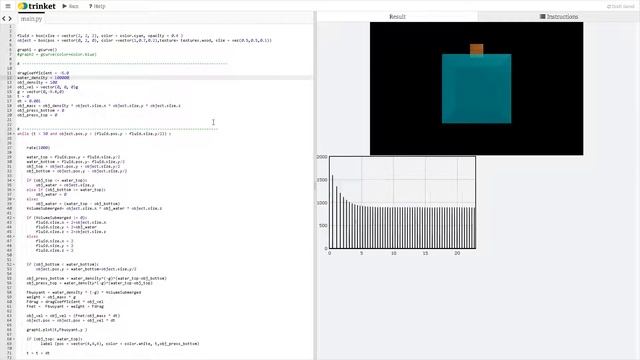Switch to the Result tab
640x360 pixels.
click(x=397, y=16)
